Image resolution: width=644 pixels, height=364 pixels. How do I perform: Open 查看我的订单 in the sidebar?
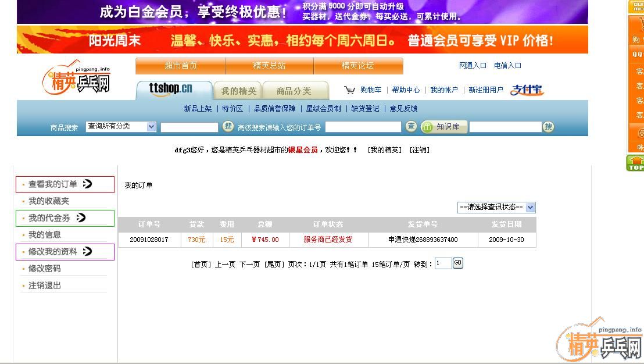click(53, 184)
